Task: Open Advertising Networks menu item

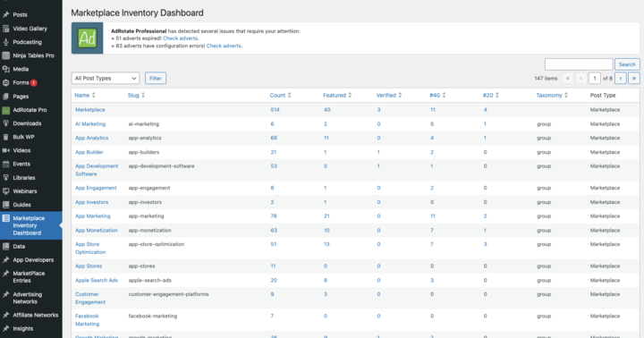Action: 27,298
